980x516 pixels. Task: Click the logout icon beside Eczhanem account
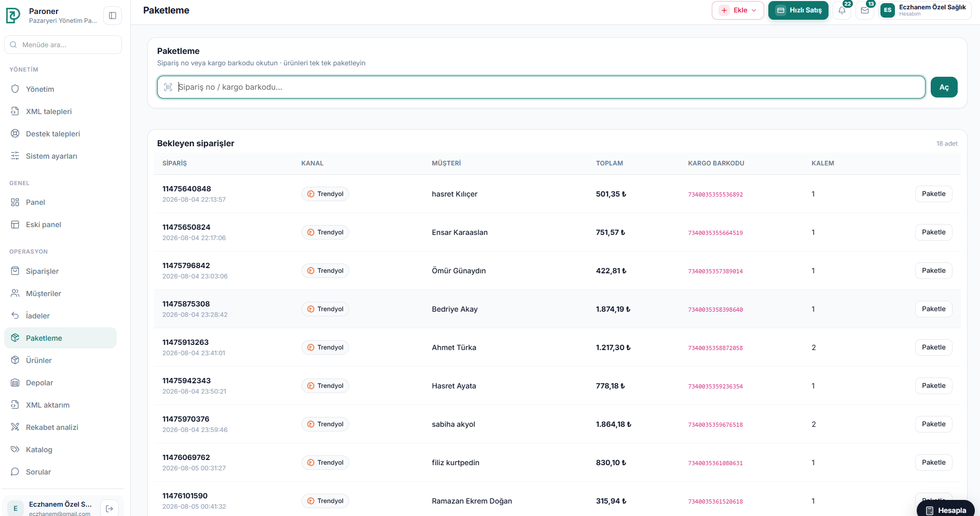click(109, 509)
